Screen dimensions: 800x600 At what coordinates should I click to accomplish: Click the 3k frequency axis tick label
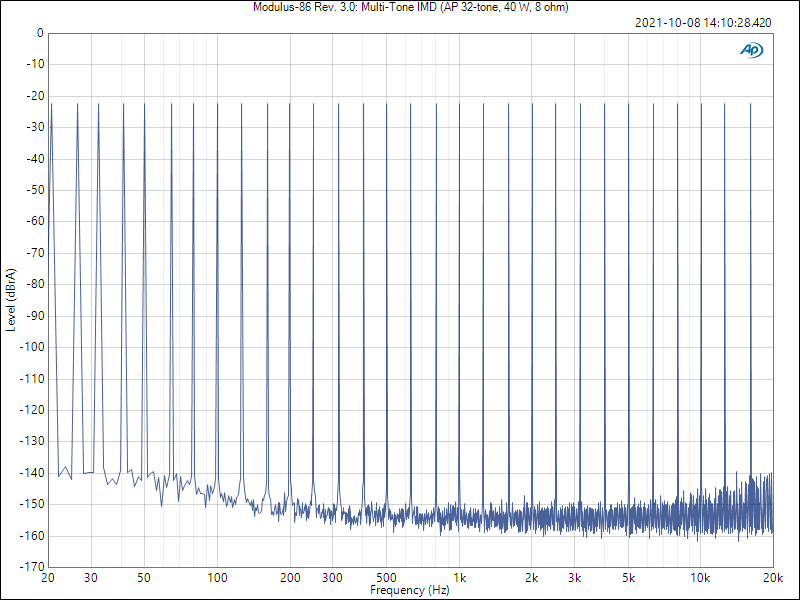click(574, 578)
